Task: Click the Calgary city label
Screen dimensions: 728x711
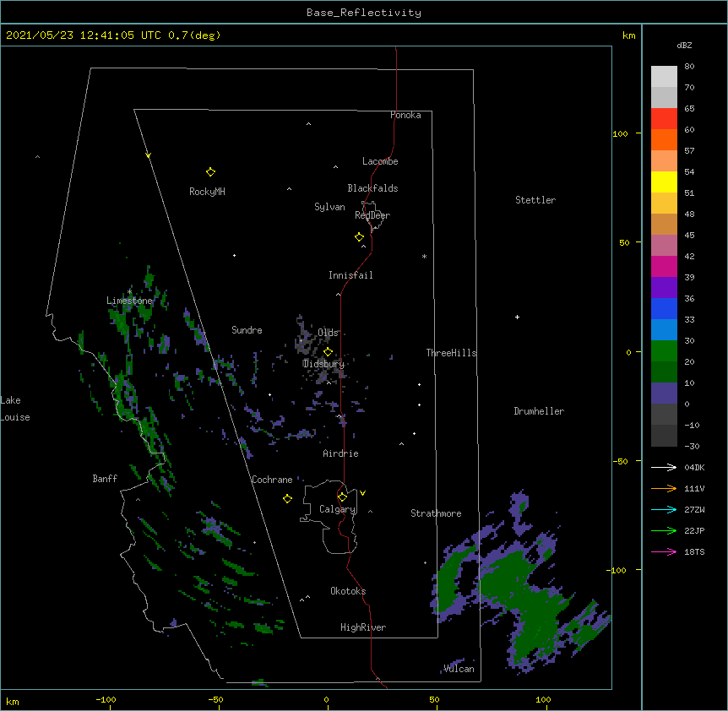Action: coord(337,509)
